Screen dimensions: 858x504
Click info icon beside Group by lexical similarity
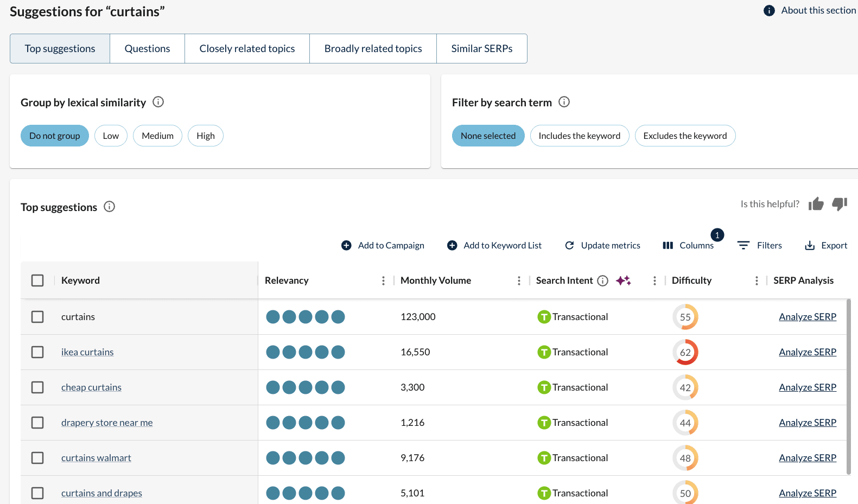[158, 102]
